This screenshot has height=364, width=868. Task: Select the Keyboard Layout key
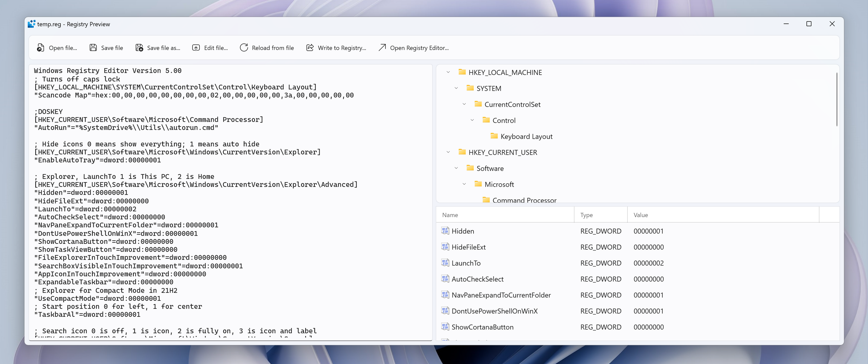tap(526, 136)
